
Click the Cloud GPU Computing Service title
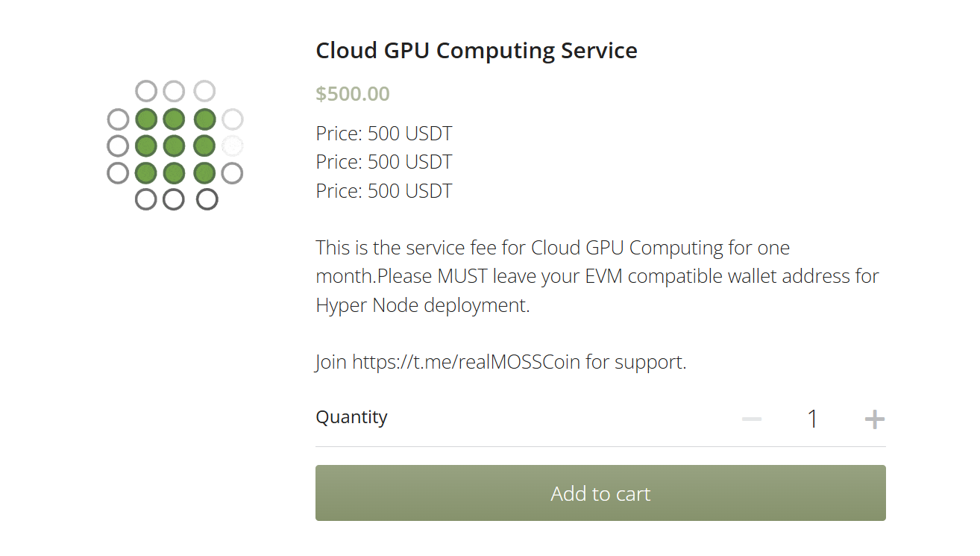coord(477,51)
